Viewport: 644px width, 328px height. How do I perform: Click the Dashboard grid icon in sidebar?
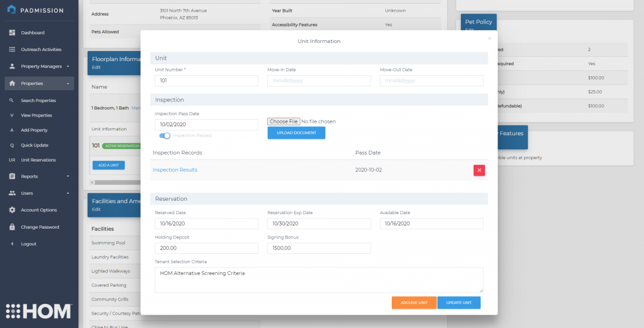point(12,33)
